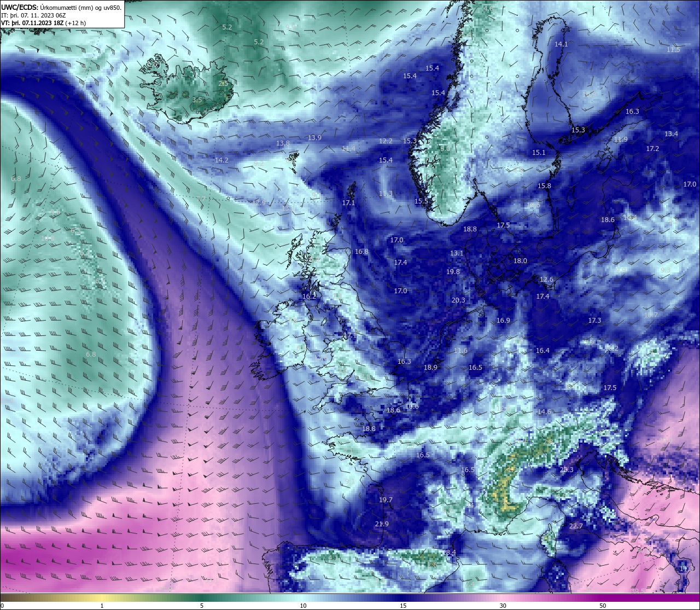Click the legend tick label 15
This screenshot has width=700, height=610.
[402, 606]
